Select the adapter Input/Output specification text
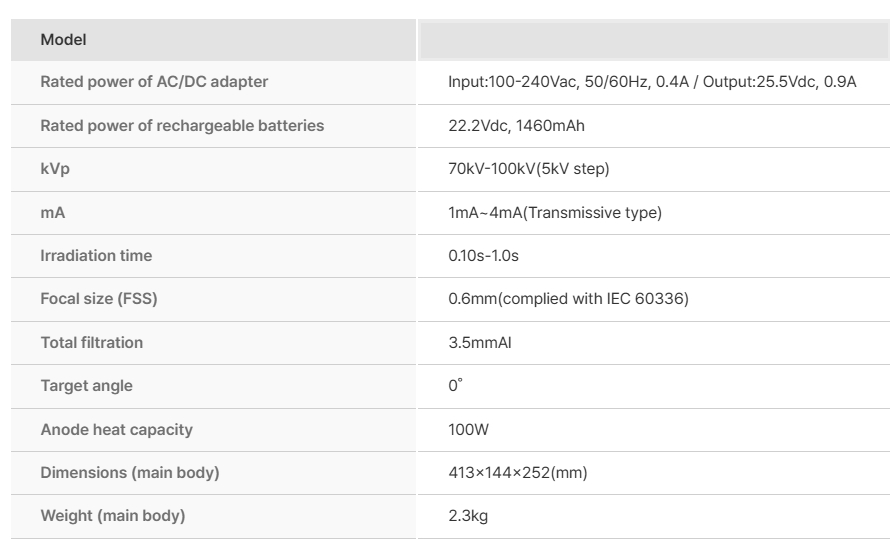Image resolution: width=890 pixels, height=560 pixels. coord(652,82)
